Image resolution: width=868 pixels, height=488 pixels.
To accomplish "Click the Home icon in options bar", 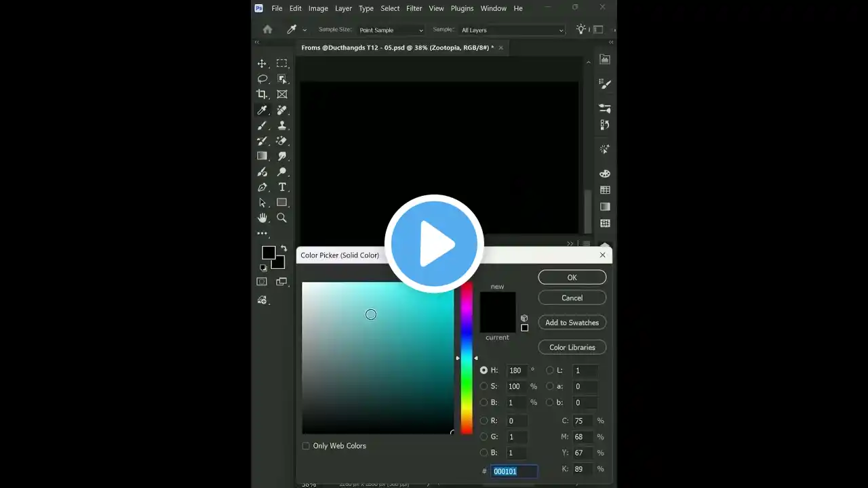I will coord(267,30).
